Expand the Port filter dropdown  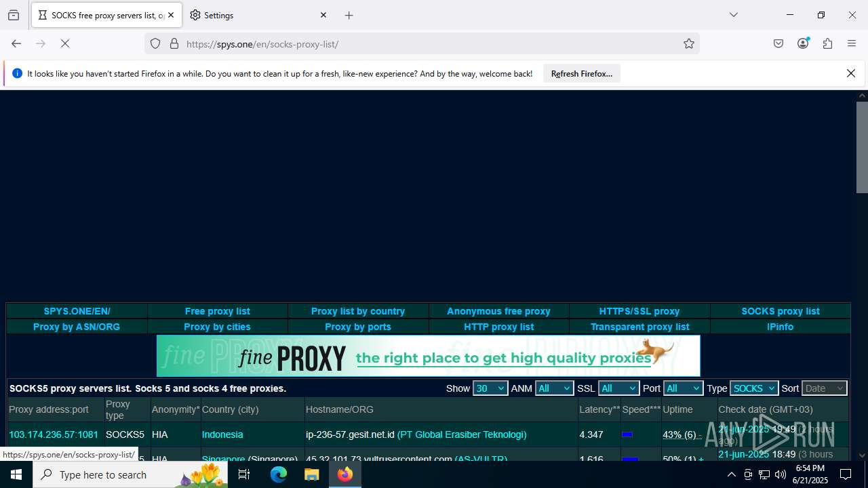683,388
